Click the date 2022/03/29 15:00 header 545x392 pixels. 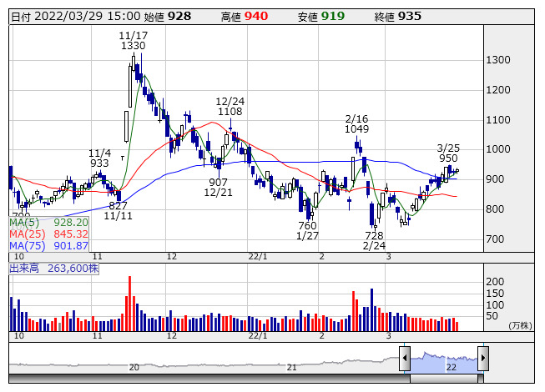click(x=75, y=17)
